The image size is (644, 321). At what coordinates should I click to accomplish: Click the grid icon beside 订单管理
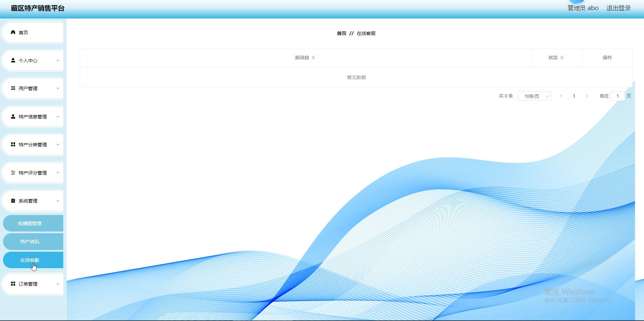coord(13,284)
